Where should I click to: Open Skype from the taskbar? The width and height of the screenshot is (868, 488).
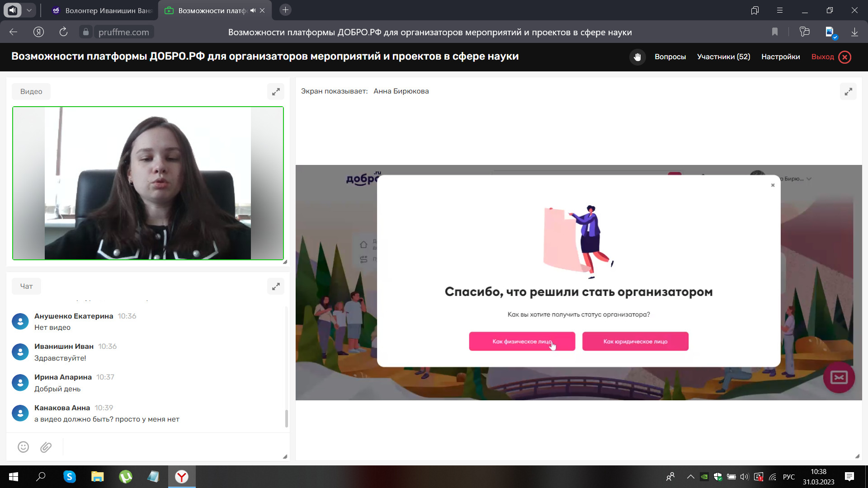click(x=70, y=477)
